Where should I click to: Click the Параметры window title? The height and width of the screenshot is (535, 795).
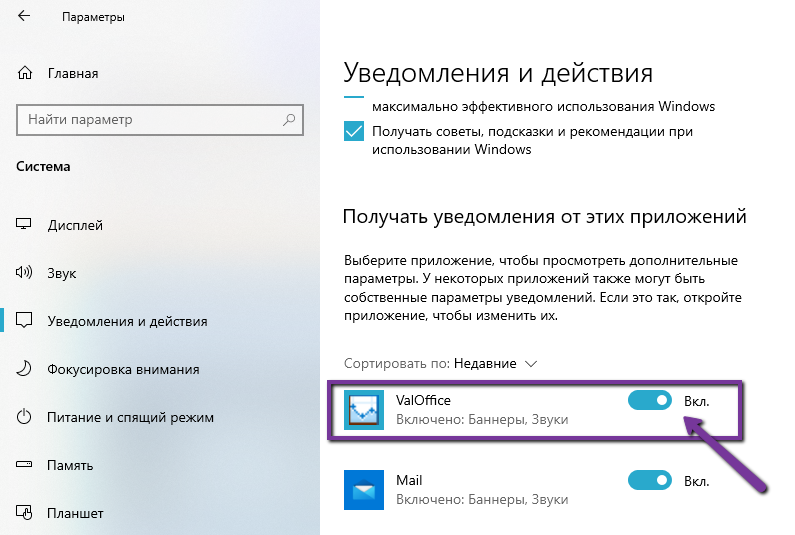point(93,17)
